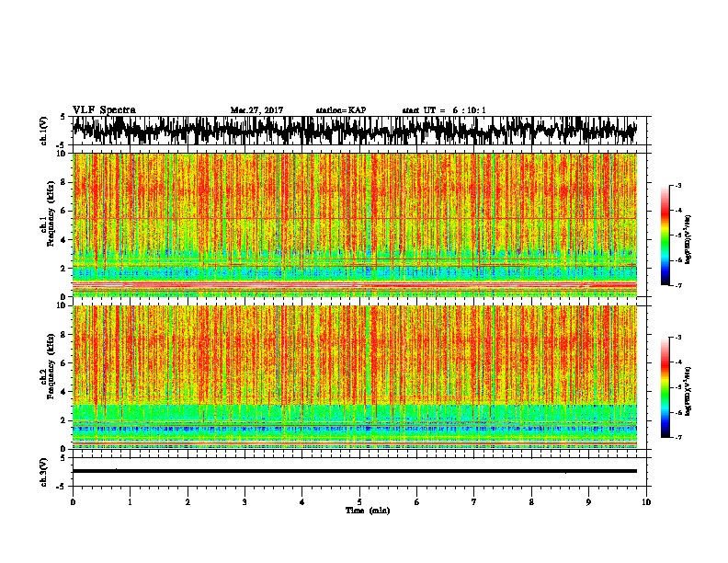Select ch.2 colorbar "log(PSD)" label

tap(688, 391)
